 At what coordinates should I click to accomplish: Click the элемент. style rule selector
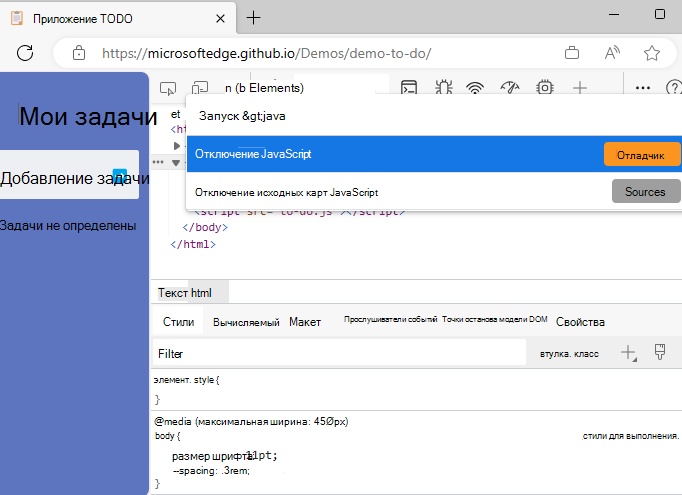[184, 380]
